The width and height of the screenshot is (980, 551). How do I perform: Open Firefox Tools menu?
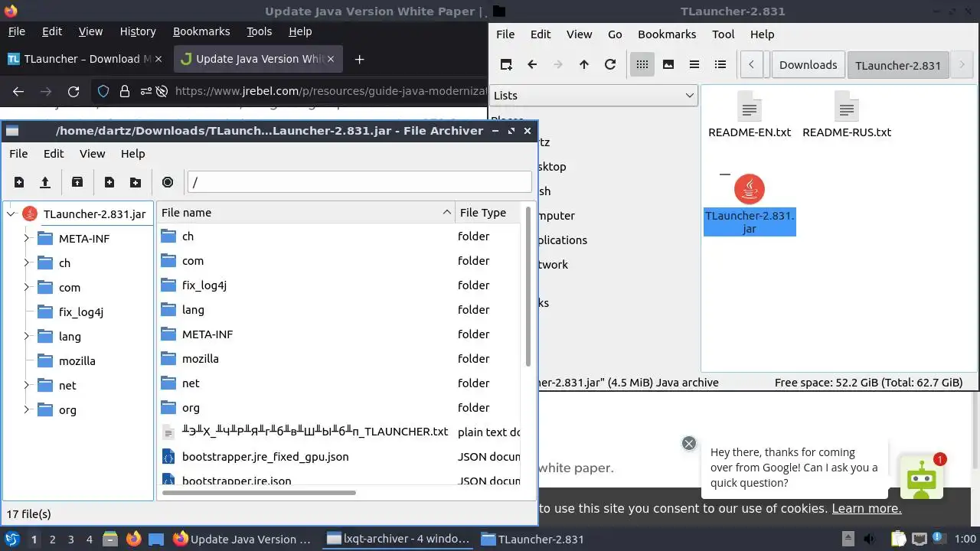coord(259,31)
